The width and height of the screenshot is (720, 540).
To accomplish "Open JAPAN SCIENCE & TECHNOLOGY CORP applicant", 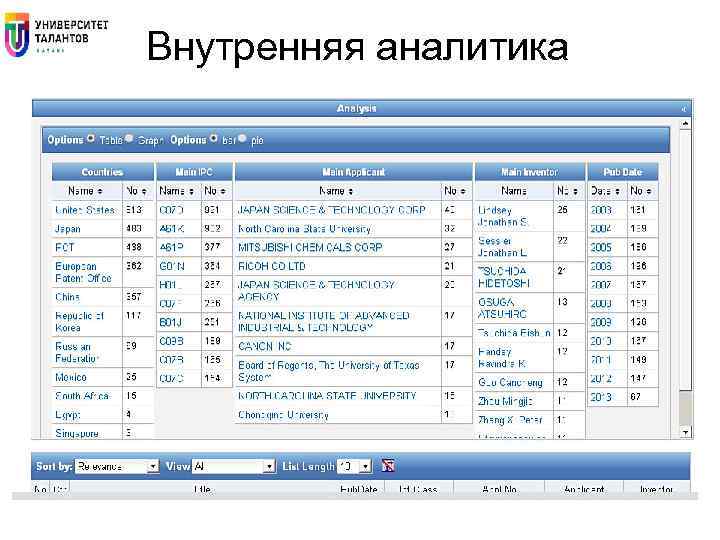I will tap(332, 210).
